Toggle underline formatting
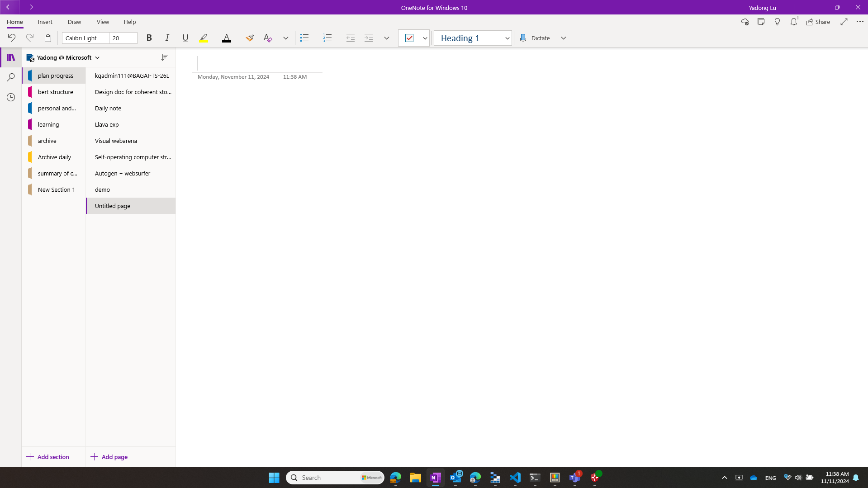The height and width of the screenshot is (488, 868). point(185,38)
